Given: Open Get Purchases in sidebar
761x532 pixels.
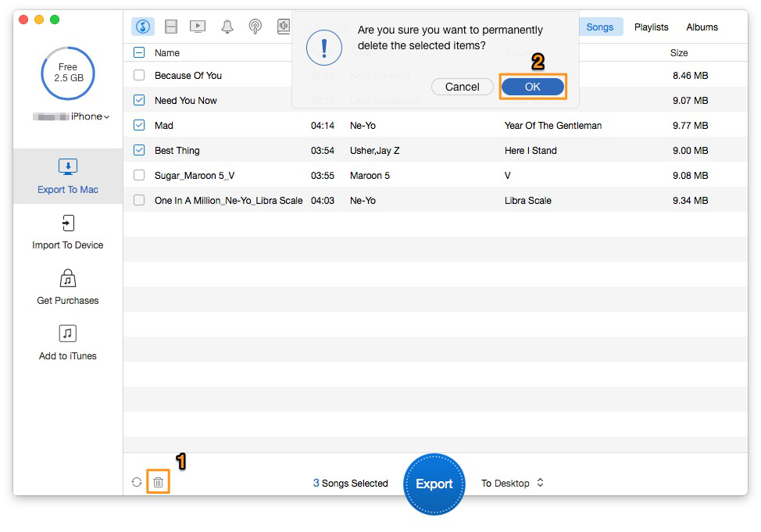Looking at the screenshot, I should point(68,287).
